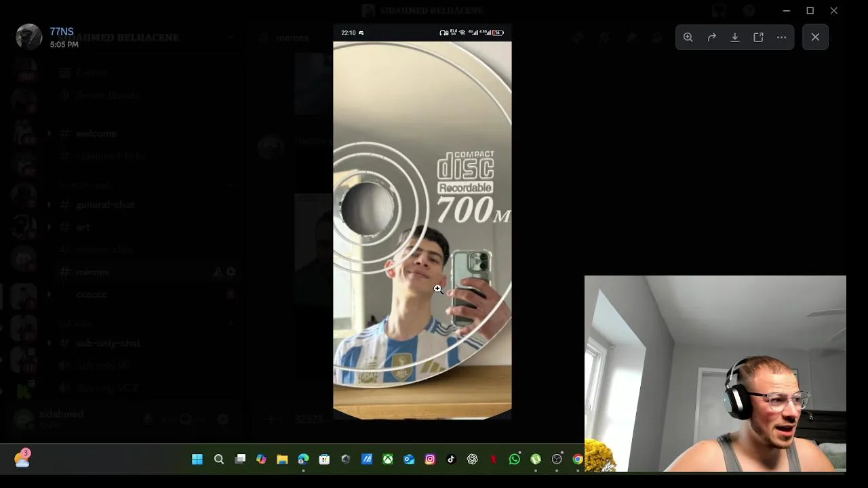Image resolution: width=868 pixels, height=488 pixels.
Task: Launch Copilot from the taskbar
Action: (x=261, y=460)
